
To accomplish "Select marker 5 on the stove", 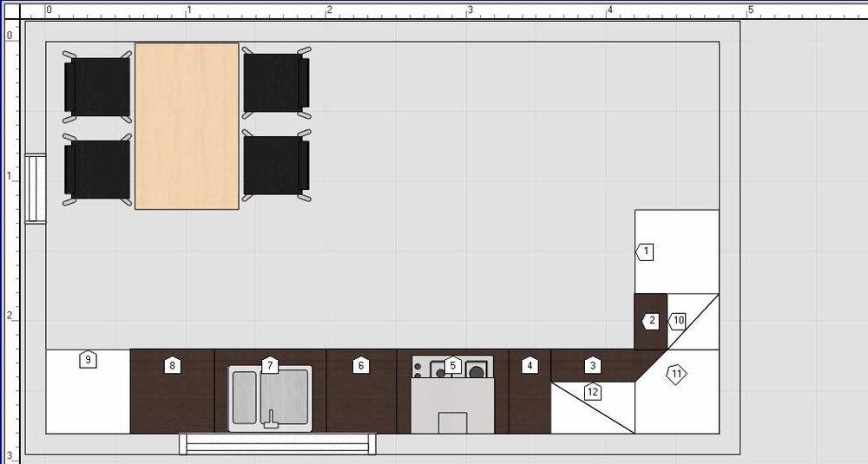I will coord(452,365).
